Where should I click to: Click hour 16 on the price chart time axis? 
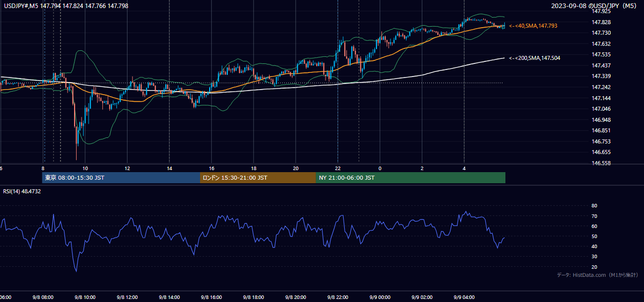click(x=212, y=168)
